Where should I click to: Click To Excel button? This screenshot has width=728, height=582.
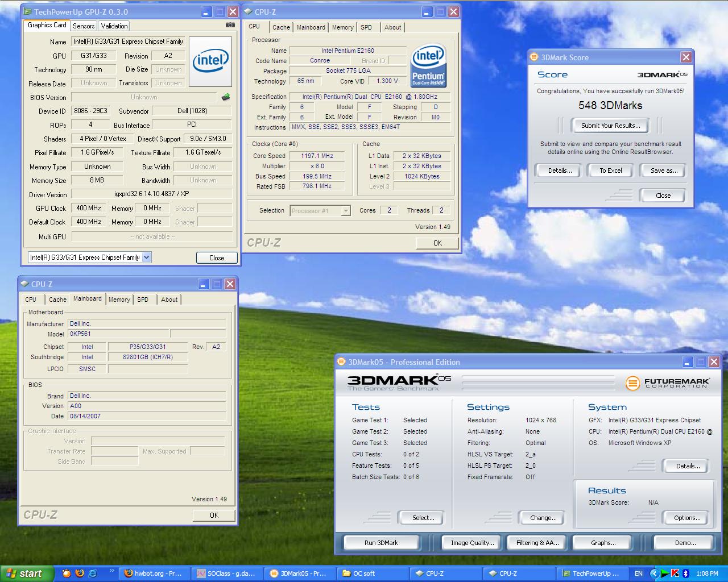point(611,171)
